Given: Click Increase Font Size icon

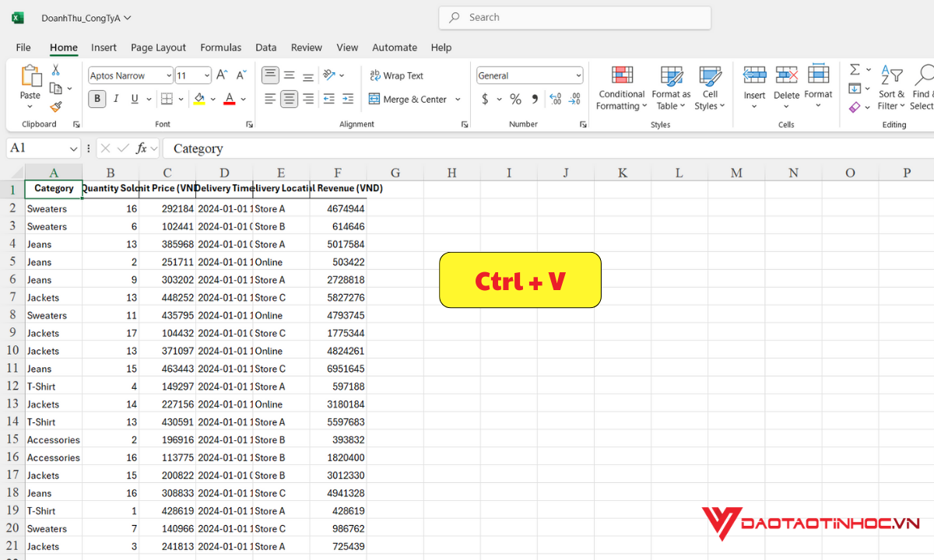Looking at the screenshot, I should (222, 75).
